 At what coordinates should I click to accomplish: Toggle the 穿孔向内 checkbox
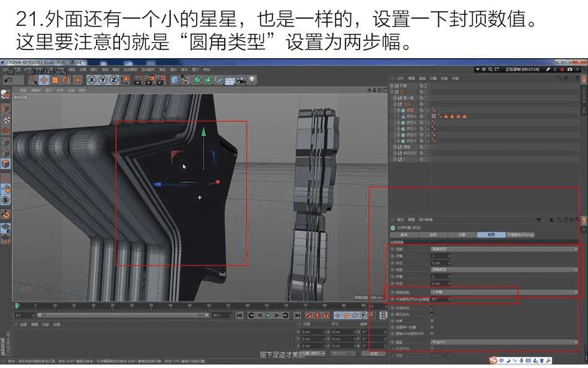tap(433, 314)
